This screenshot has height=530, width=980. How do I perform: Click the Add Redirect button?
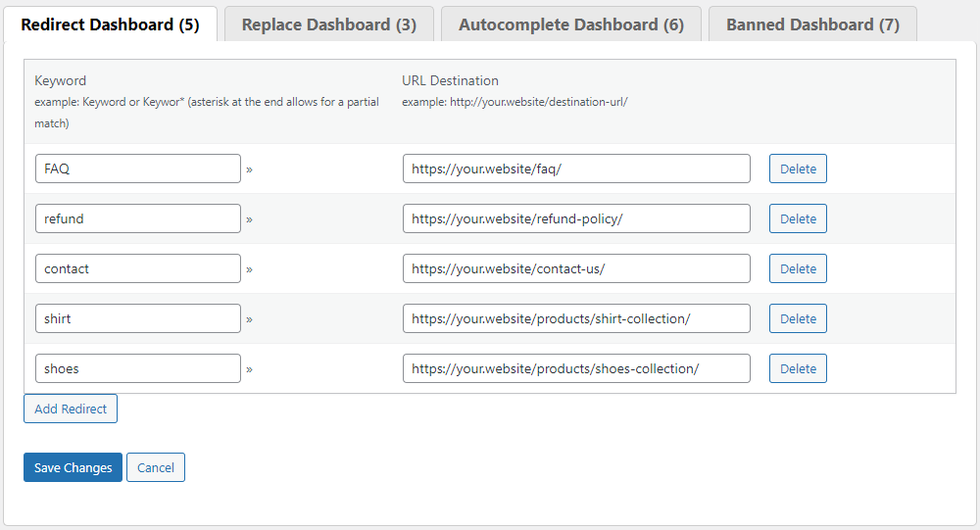(71, 409)
